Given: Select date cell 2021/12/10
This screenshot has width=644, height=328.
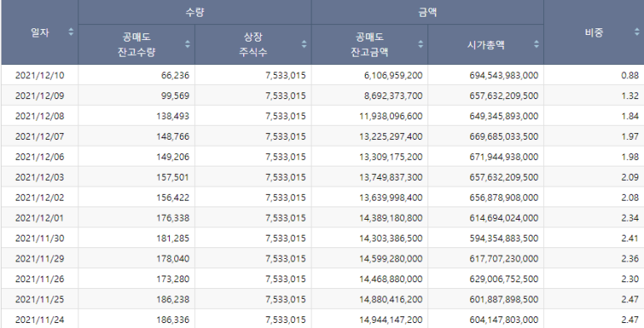Looking at the screenshot, I should coord(40,76).
